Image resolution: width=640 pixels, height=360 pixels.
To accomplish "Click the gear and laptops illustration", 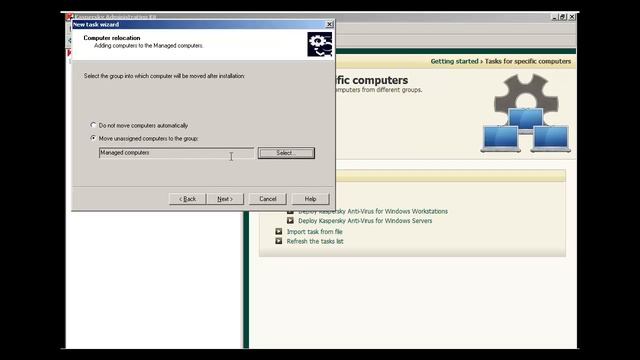I will point(526,113).
